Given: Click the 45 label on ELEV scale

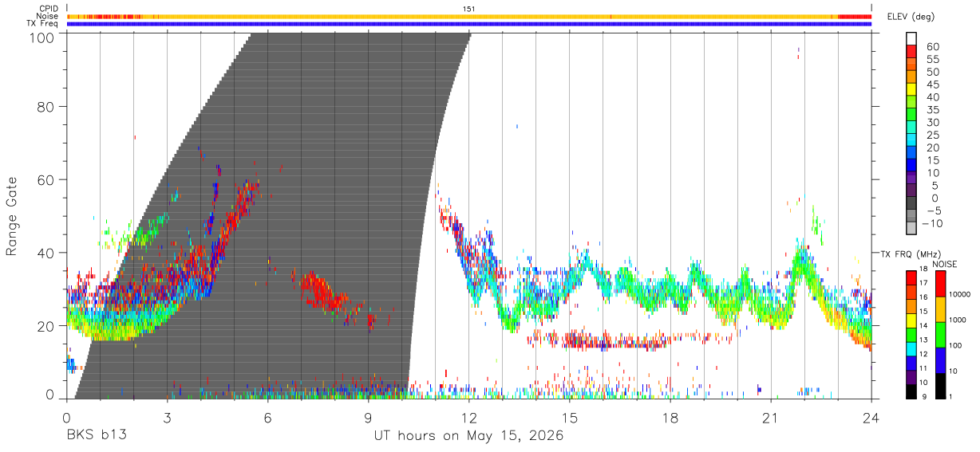Looking at the screenshot, I should [x=931, y=85].
